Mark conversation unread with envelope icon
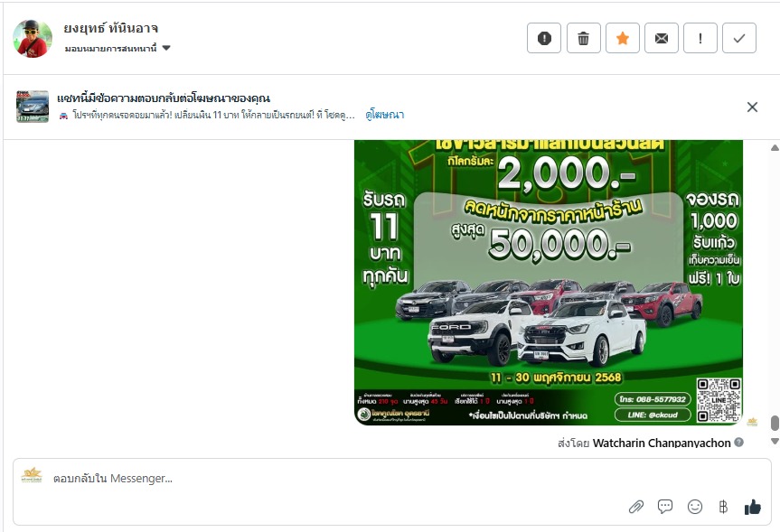Image resolution: width=780 pixels, height=532 pixels. coord(662,38)
